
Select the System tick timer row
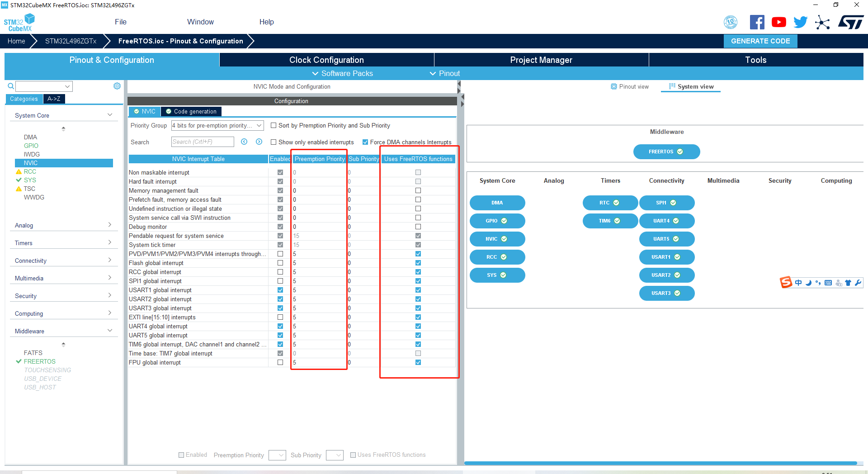[x=292, y=245]
